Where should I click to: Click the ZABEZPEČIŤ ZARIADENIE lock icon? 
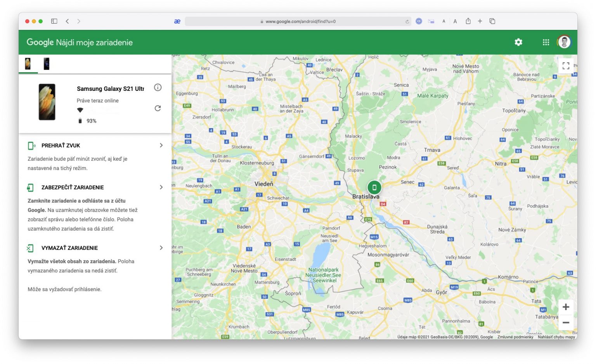coord(30,187)
